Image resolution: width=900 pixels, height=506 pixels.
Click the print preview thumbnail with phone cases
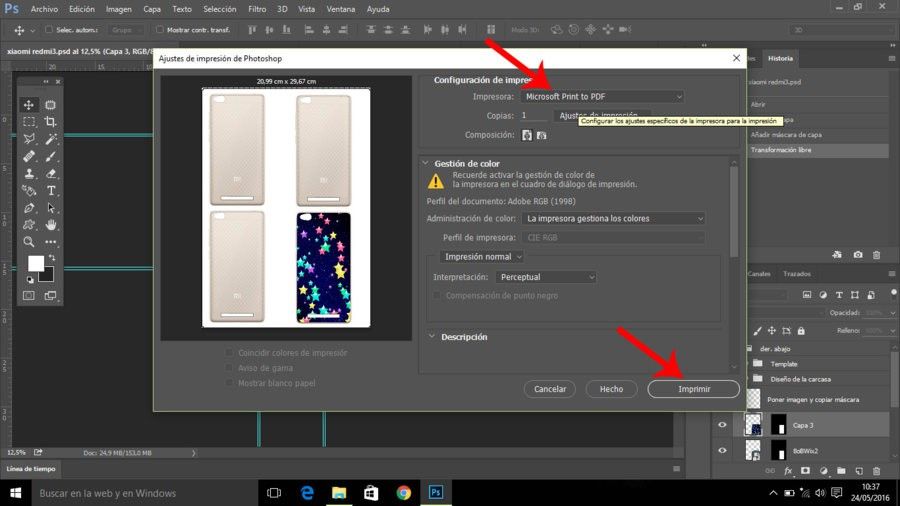click(286, 208)
